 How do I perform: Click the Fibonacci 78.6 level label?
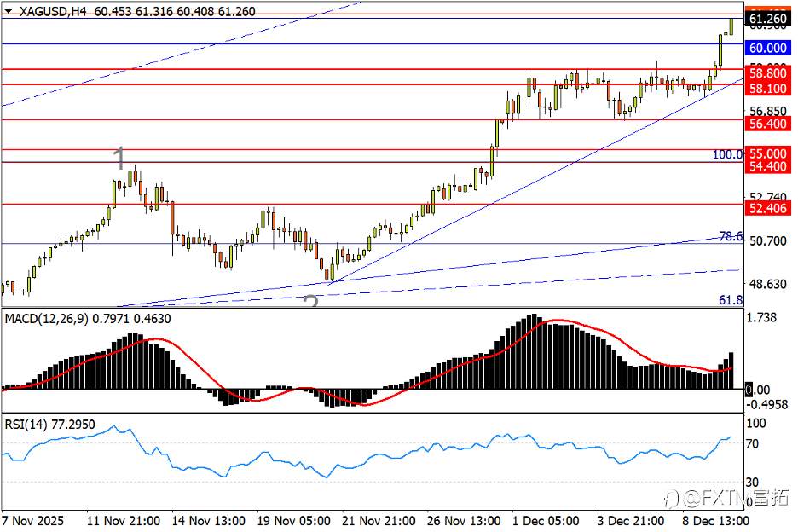[731, 236]
